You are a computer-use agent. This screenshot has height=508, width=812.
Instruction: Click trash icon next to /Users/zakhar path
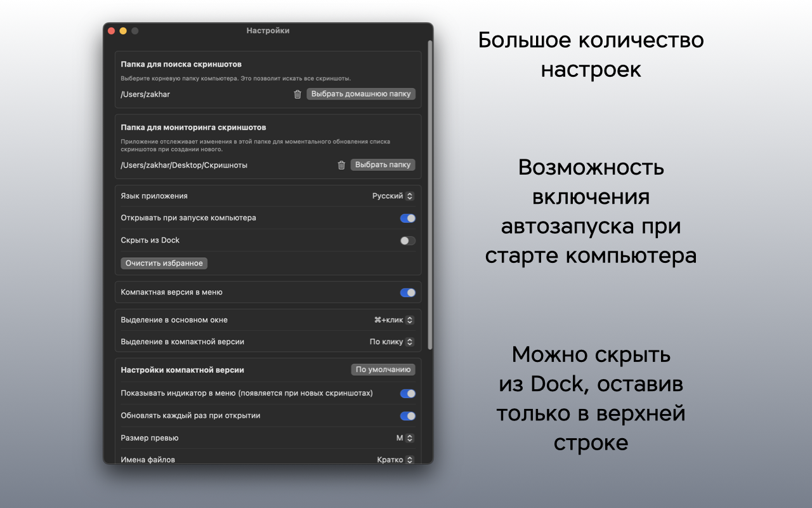(x=298, y=94)
